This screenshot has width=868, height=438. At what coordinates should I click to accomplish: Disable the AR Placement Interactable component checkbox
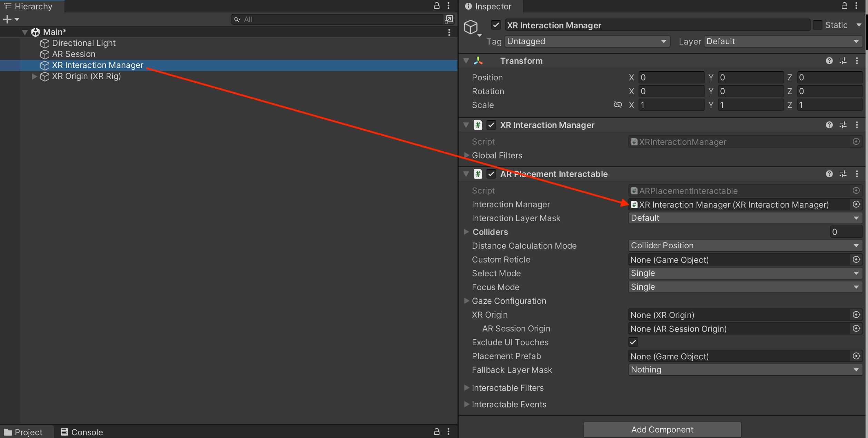491,174
